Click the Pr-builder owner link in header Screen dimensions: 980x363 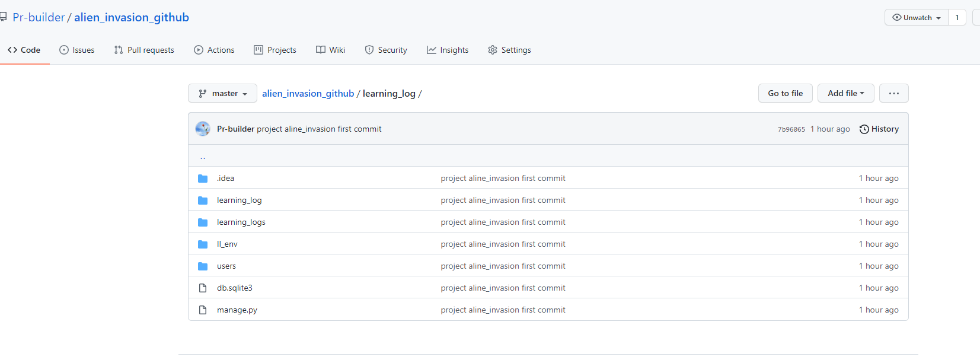(x=39, y=17)
